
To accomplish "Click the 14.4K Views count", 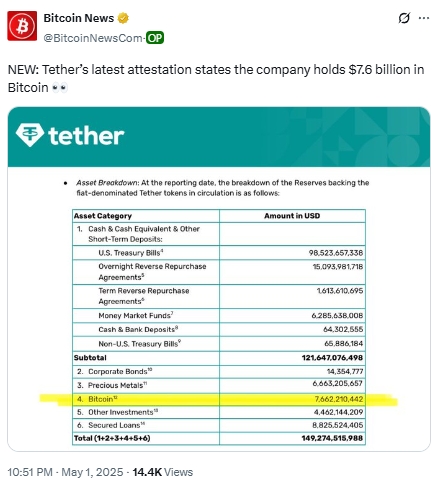I will 163,472.
